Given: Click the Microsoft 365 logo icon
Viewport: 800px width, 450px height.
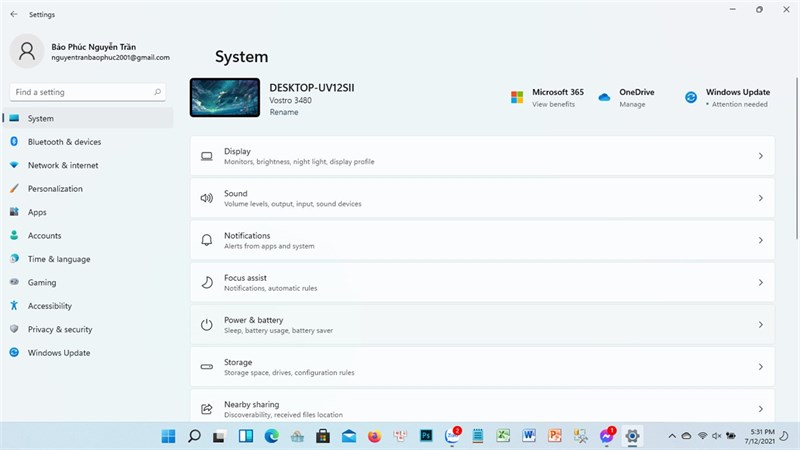Looking at the screenshot, I should [x=517, y=97].
